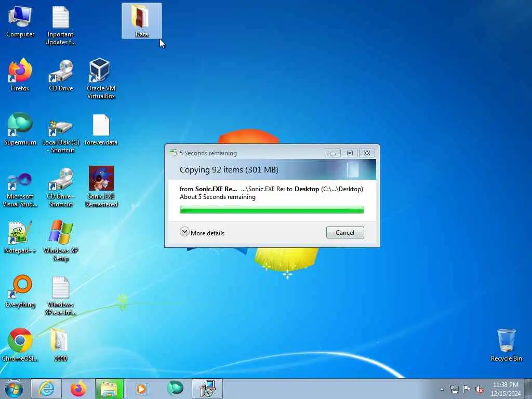Click the network tray icon
The image size is (532, 399).
pyautogui.click(x=454, y=389)
